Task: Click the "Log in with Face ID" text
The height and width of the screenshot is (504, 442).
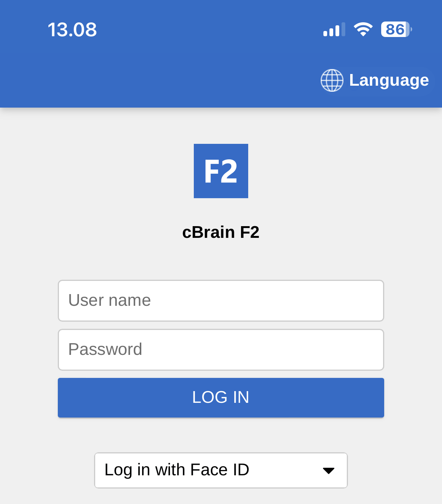Action: pyautogui.click(x=177, y=470)
